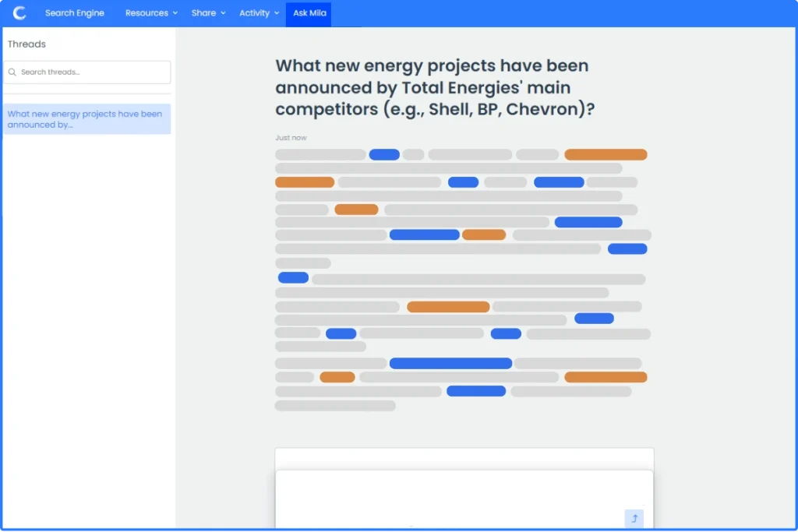
Task: Expand the Resources dropdown menu
Action: 151,13
